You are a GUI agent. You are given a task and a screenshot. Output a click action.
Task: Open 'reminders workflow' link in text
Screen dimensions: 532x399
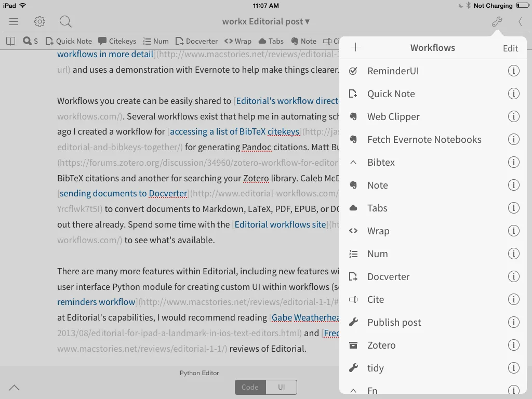(96, 302)
